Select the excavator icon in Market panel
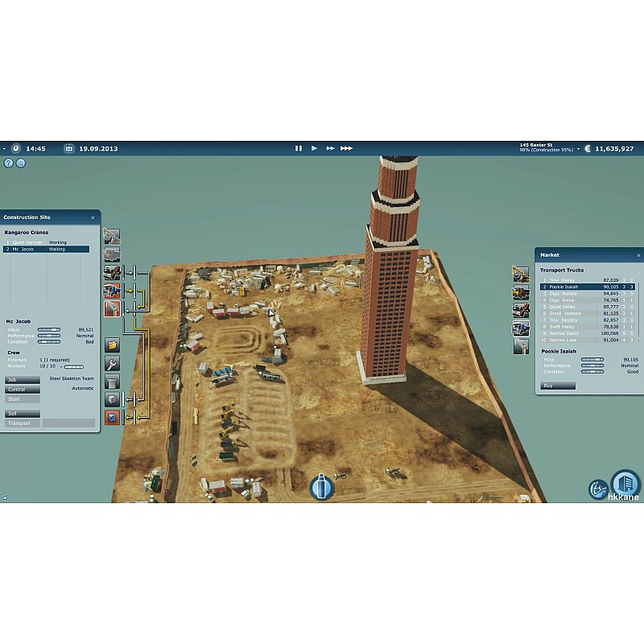644x644 pixels. point(520,274)
